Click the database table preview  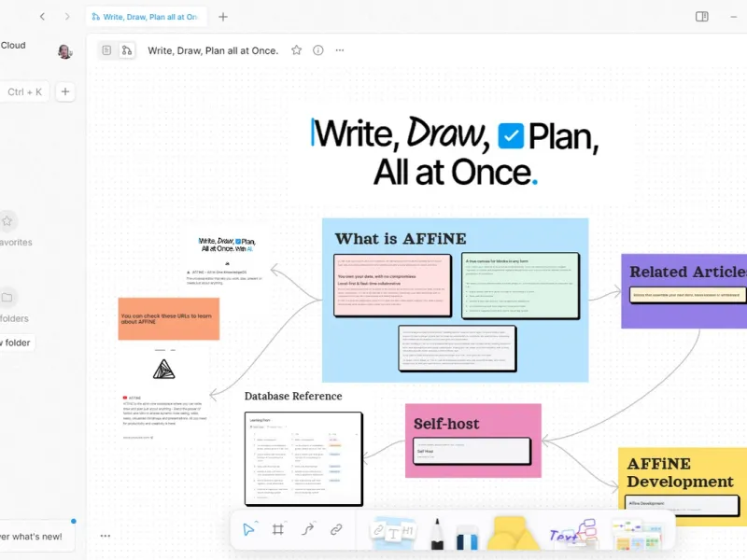(x=303, y=458)
